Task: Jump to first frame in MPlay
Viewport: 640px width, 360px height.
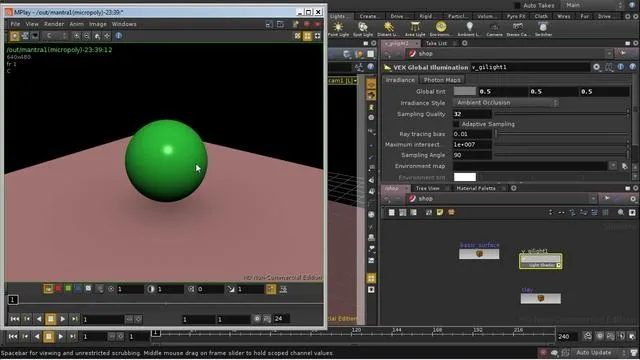Action: pyautogui.click(x=15, y=319)
